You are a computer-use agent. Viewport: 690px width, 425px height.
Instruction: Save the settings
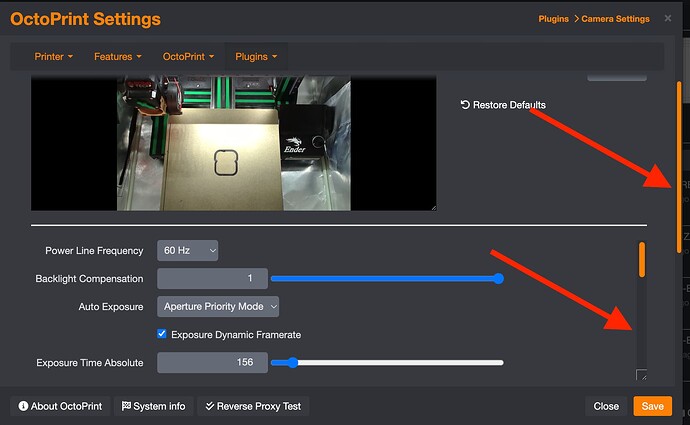point(653,406)
